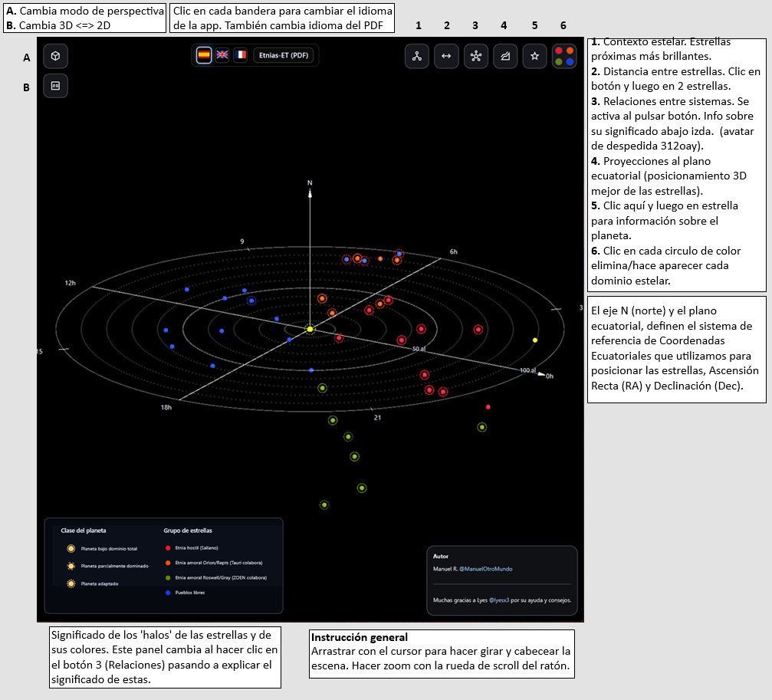Viewport: 772px width, 700px height.
Task: Switch perspective mode with the cube icon
Action: pos(55,56)
